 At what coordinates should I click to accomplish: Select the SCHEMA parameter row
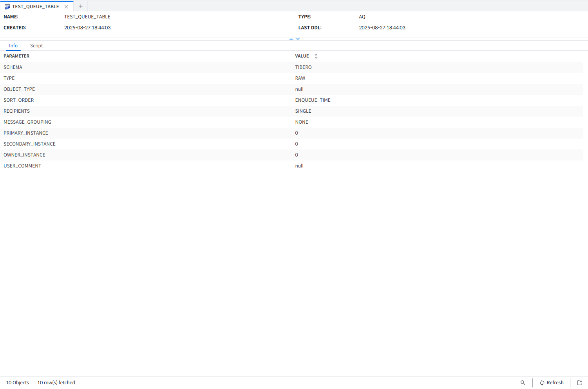pyautogui.click(x=13, y=67)
